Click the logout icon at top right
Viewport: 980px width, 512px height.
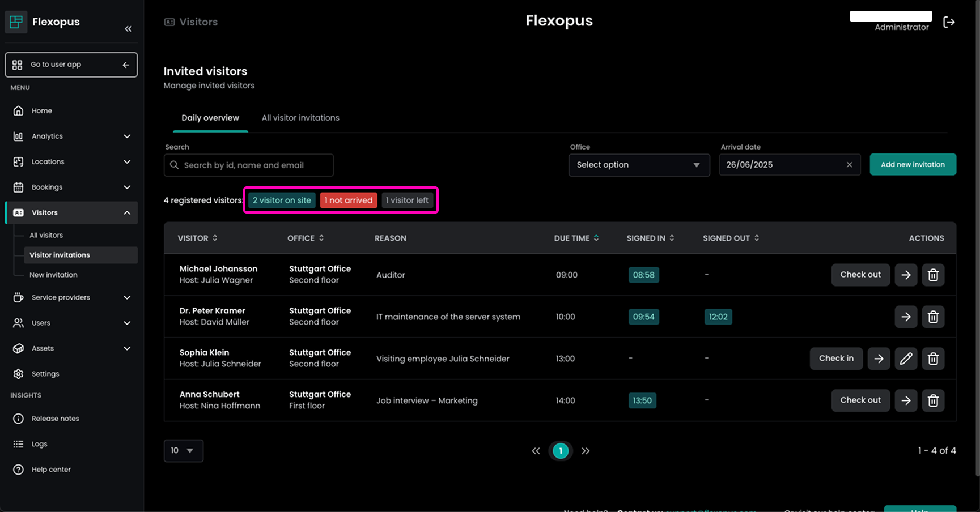coord(949,22)
